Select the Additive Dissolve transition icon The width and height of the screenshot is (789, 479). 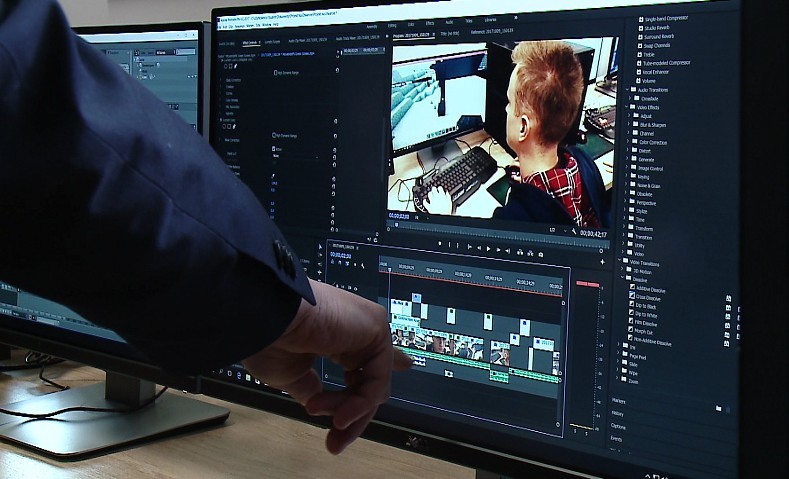(632, 287)
